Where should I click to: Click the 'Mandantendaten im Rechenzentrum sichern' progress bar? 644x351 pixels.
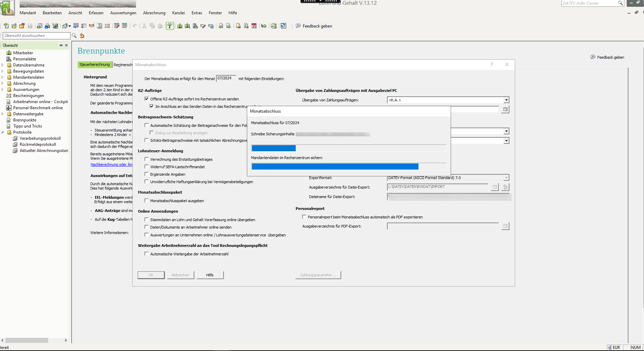click(x=349, y=167)
